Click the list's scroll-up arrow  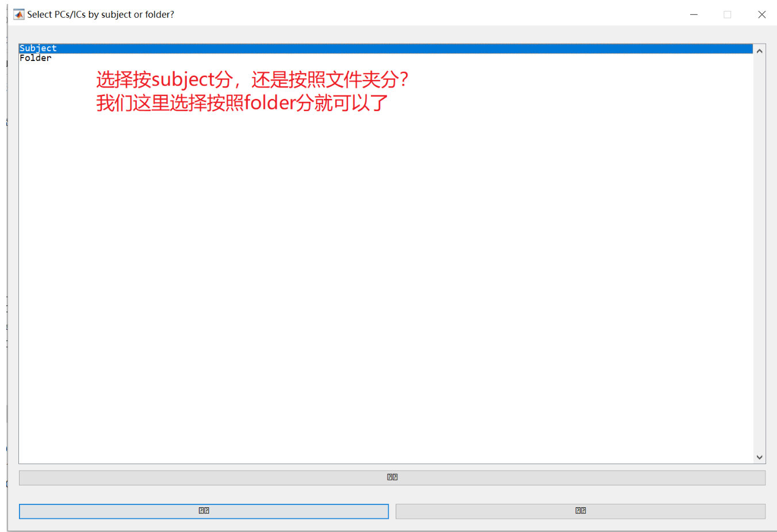tap(759, 51)
